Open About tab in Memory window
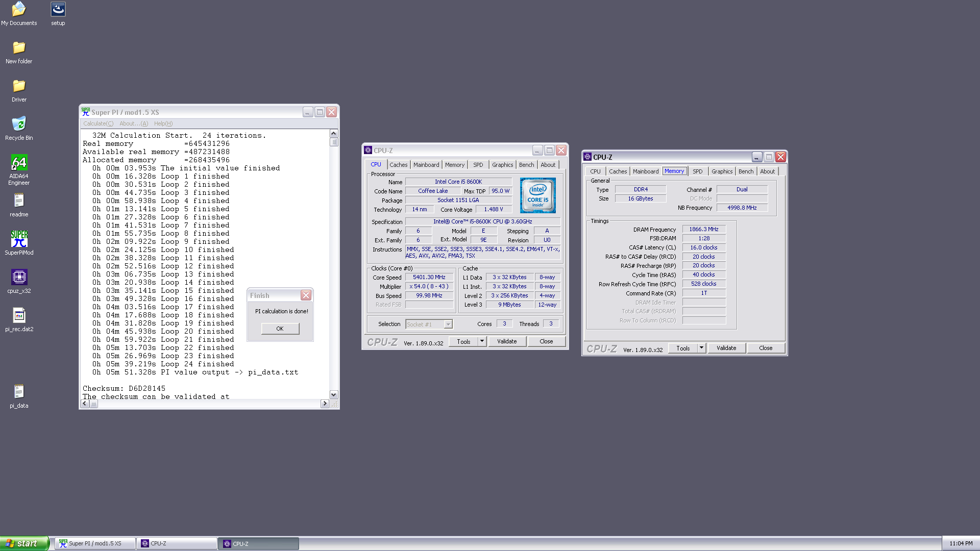The width and height of the screenshot is (980, 551). pos(768,171)
